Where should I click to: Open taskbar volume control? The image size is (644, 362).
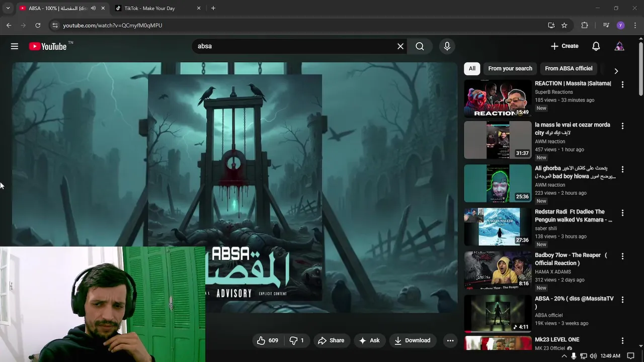pos(593,356)
